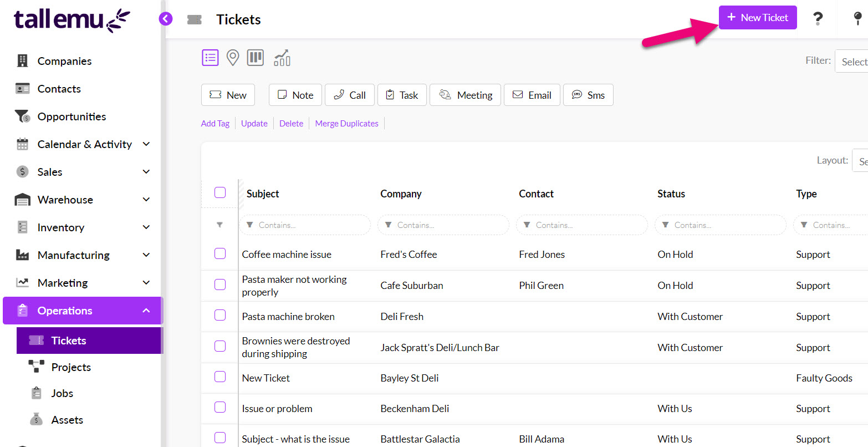Click the Companies building icon
The height and width of the screenshot is (447, 868).
click(22, 61)
